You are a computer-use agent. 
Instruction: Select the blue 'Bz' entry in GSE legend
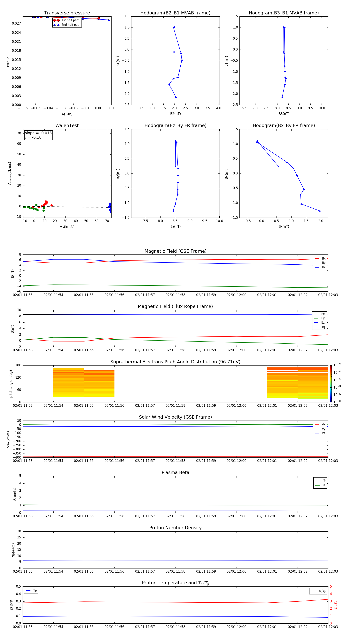(320, 268)
